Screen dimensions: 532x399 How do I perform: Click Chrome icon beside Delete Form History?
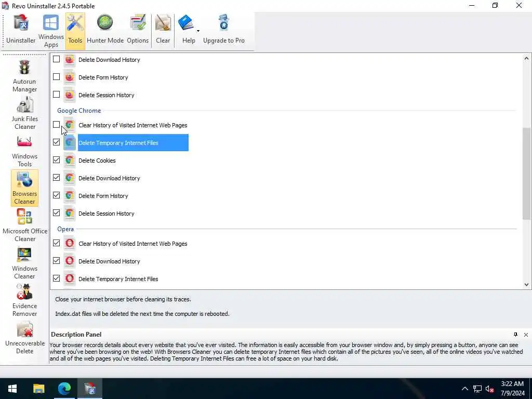pyautogui.click(x=70, y=196)
